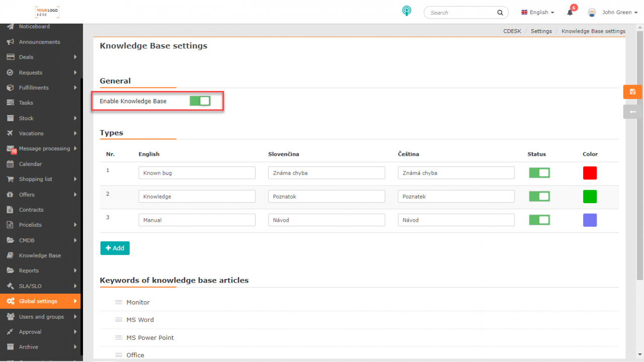Click the teal broadcast signal icon
Screen dimensions: 644x362
pyautogui.click(x=407, y=11)
